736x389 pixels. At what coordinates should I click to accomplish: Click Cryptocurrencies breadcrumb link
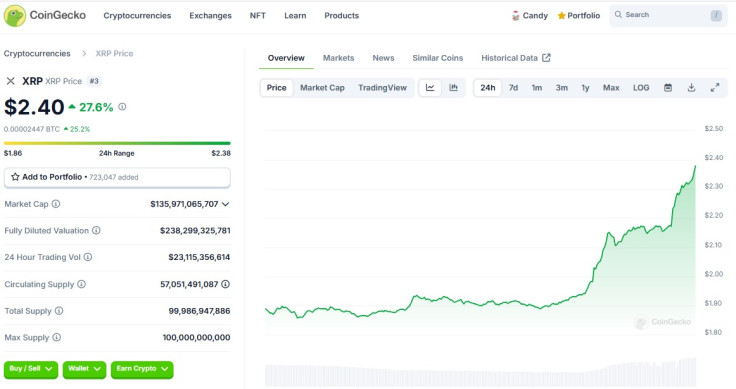click(x=37, y=53)
